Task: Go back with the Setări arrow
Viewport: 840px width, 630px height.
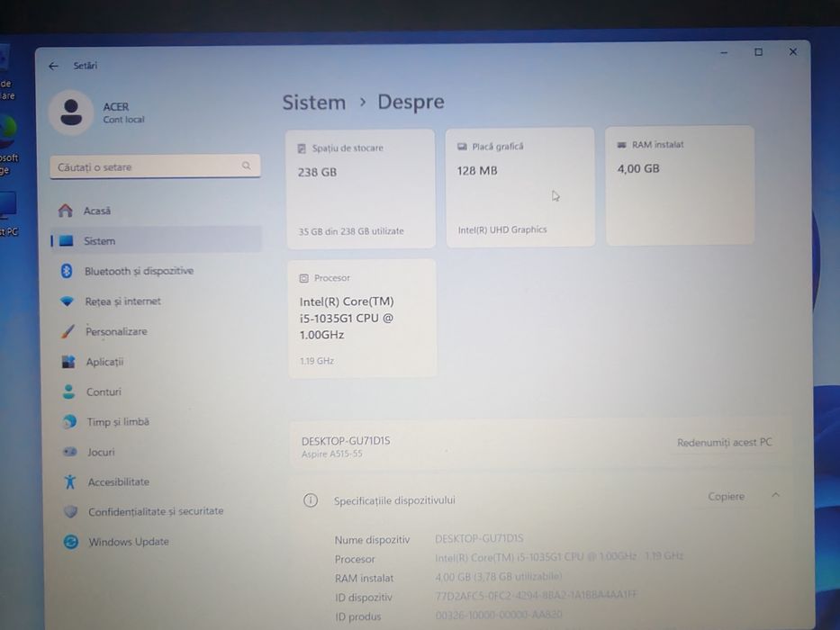Action: click(x=53, y=66)
